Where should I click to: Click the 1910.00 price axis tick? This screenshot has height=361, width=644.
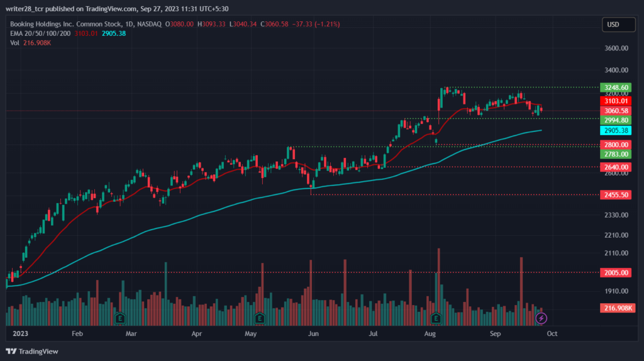click(x=616, y=291)
